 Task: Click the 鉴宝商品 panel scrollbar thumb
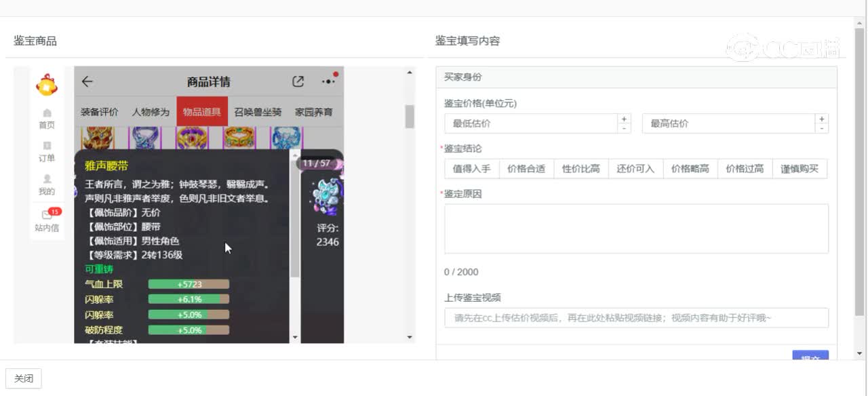click(x=410, y=117)
